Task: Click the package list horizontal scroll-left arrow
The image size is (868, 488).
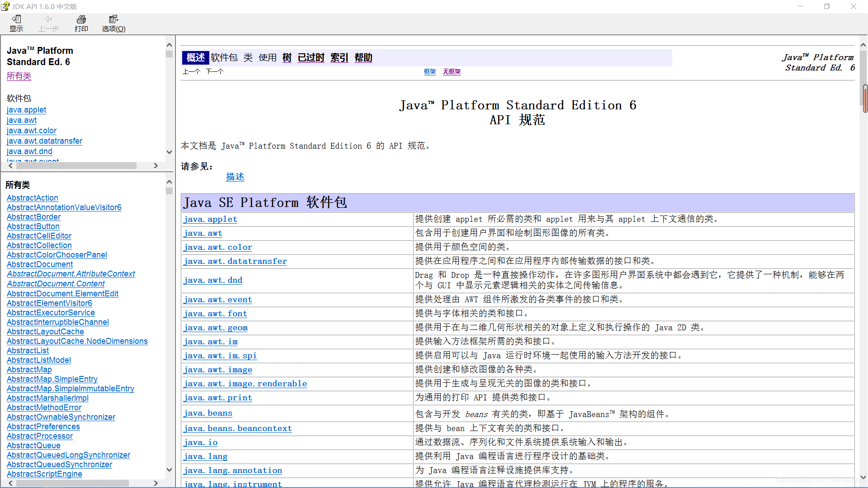Action: tap(10, 166)
